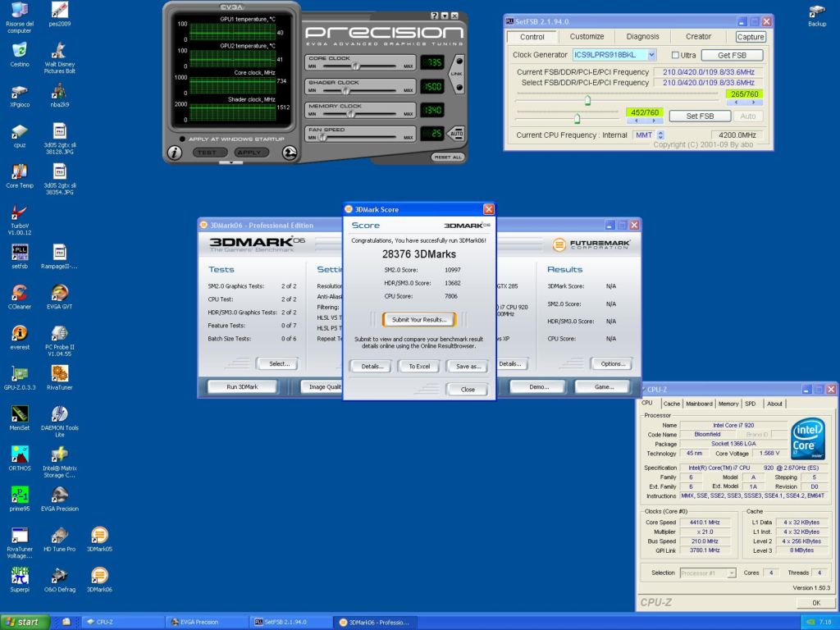Click the Select button under Tests
This screenshot has height=630, width=840.
point(279,363)
